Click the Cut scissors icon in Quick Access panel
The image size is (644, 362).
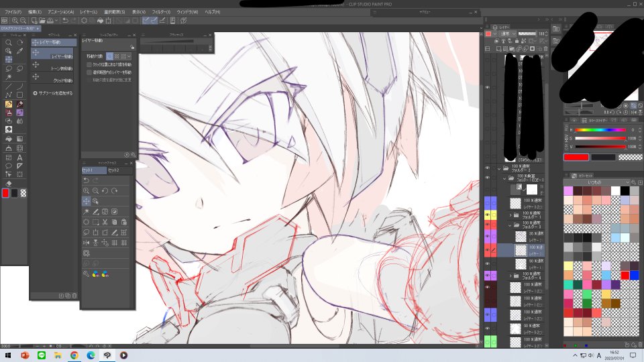(x=105, y=222)
